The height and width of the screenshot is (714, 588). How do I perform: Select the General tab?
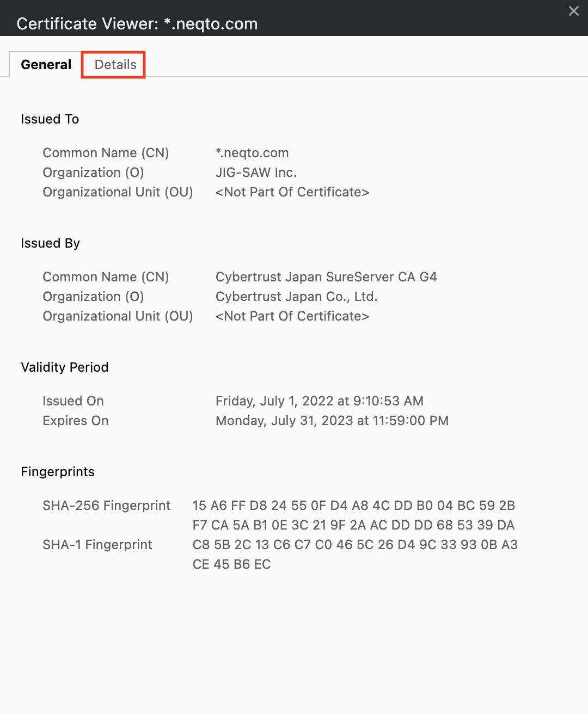[x=46, y=65]
